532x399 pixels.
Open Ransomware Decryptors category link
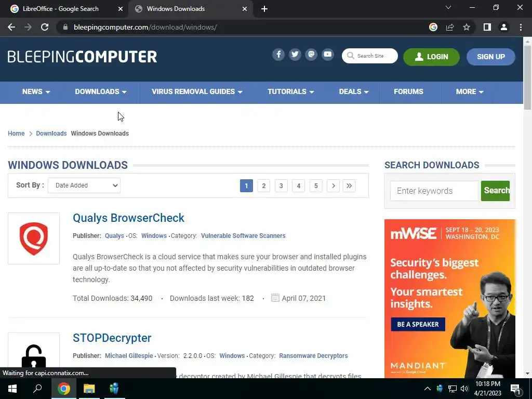[x=313, y=356]
